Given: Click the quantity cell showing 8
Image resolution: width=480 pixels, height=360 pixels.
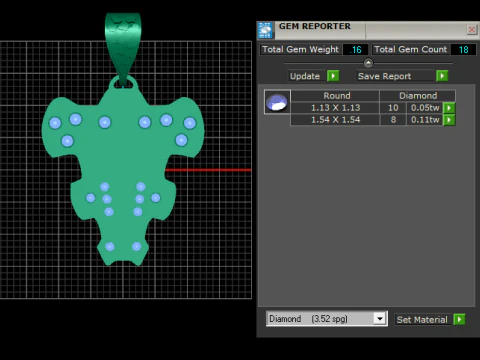Looking at the screenshot, I should pyautogui.click(x=393, y=120).
